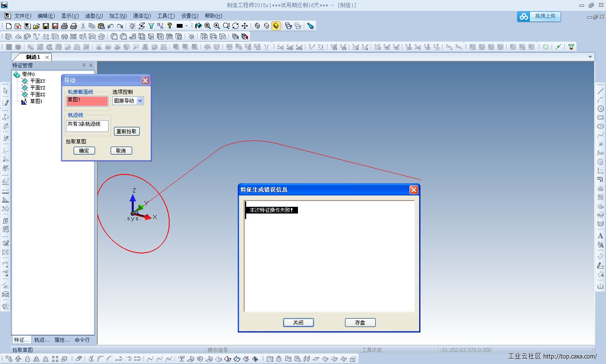Image resolution: width=606 pixels, height=364 pixels.
Task: Click the 重新拾取 button
Action: click(x=126, y=132)
